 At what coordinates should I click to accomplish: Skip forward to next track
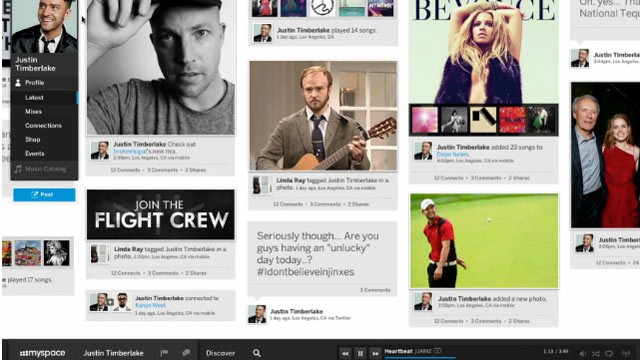coord(375,353)
